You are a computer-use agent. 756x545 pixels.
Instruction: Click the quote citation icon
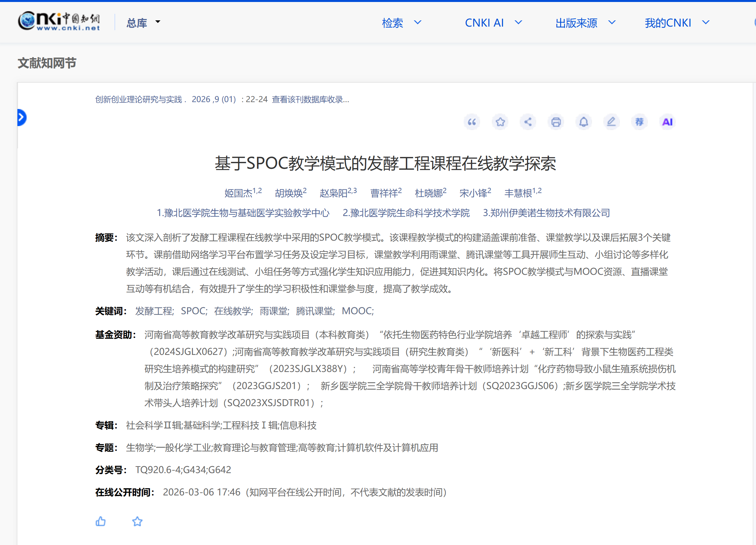click(472, 122)
